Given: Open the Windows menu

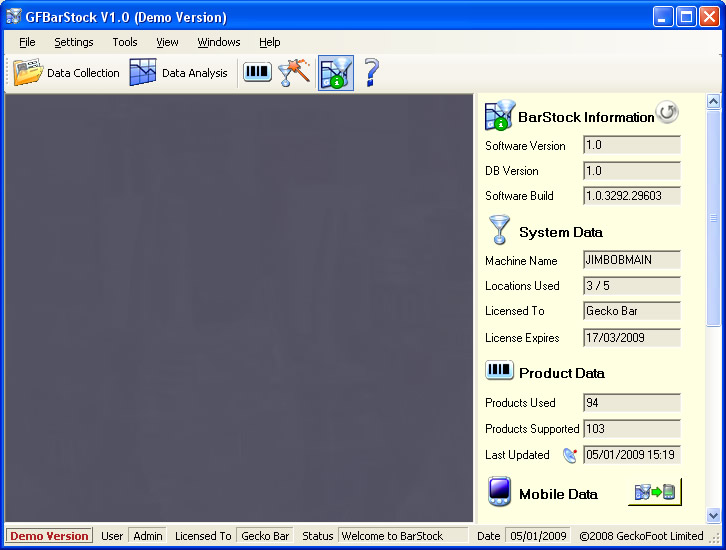Looking at the screenshot, I should (x=219, y=42).
